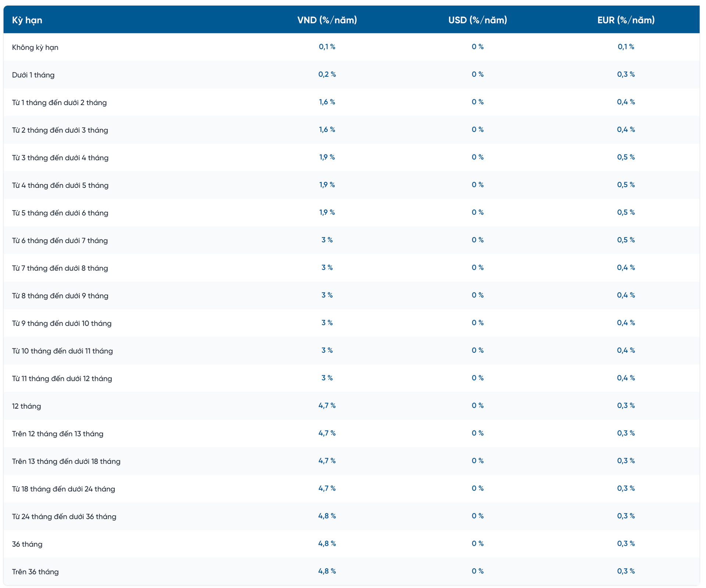Screen dimensions: 706x588
Task: Select the 36 tháng row label
Action: [27, 544]
